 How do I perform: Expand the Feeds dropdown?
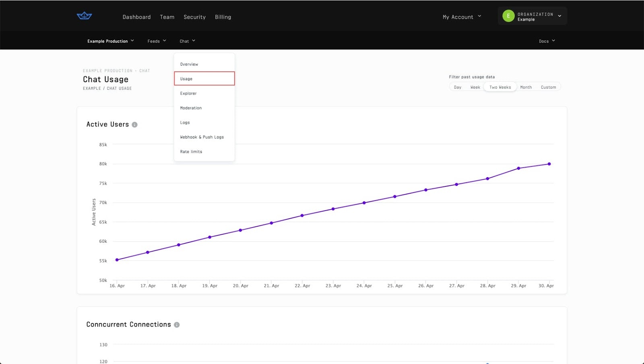coord(157,41)
